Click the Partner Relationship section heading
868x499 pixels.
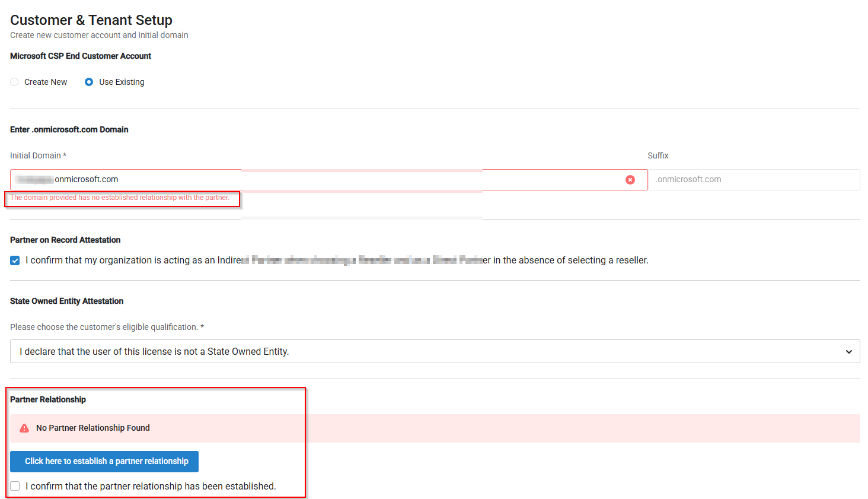(48, 399)
